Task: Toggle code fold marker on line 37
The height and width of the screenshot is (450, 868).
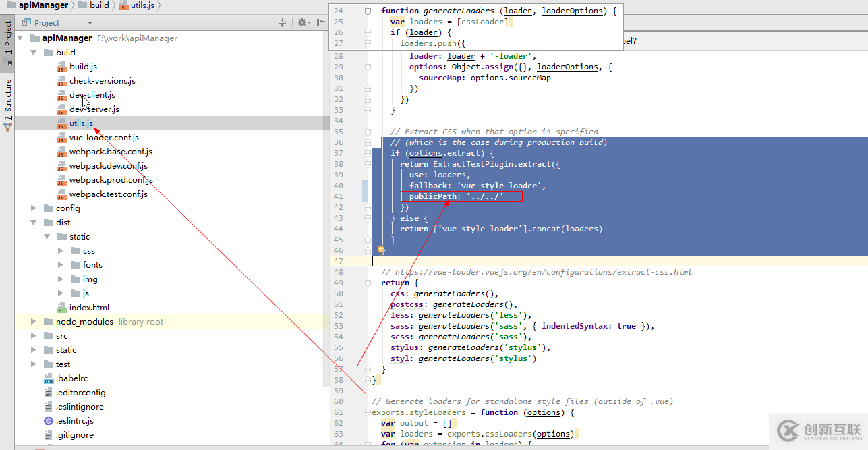Action: (368, 153)
